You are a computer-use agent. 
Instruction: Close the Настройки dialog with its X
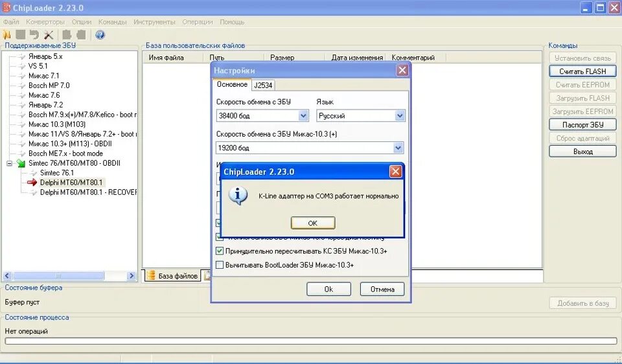402,70
